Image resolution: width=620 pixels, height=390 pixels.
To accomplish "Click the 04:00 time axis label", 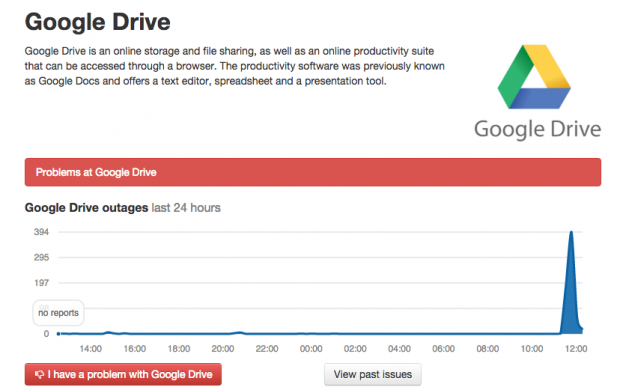I will coord(399,349).
